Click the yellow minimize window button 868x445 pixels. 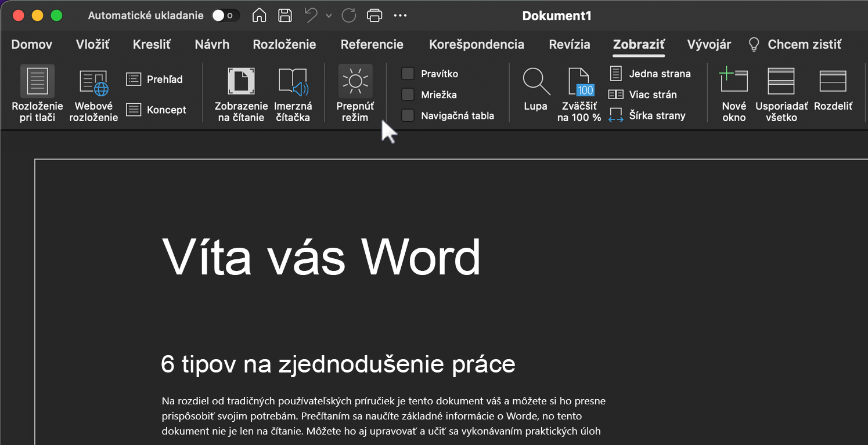coord(37,16)
